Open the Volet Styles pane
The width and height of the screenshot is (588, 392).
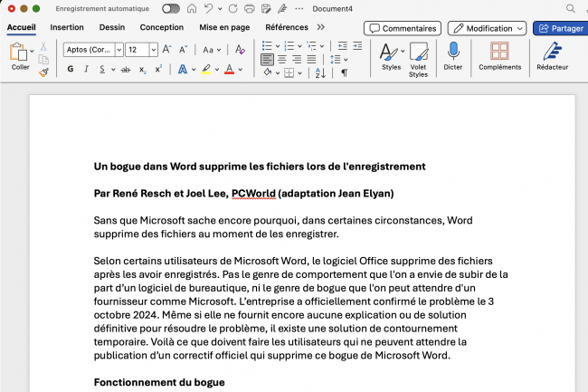(418, 60)
